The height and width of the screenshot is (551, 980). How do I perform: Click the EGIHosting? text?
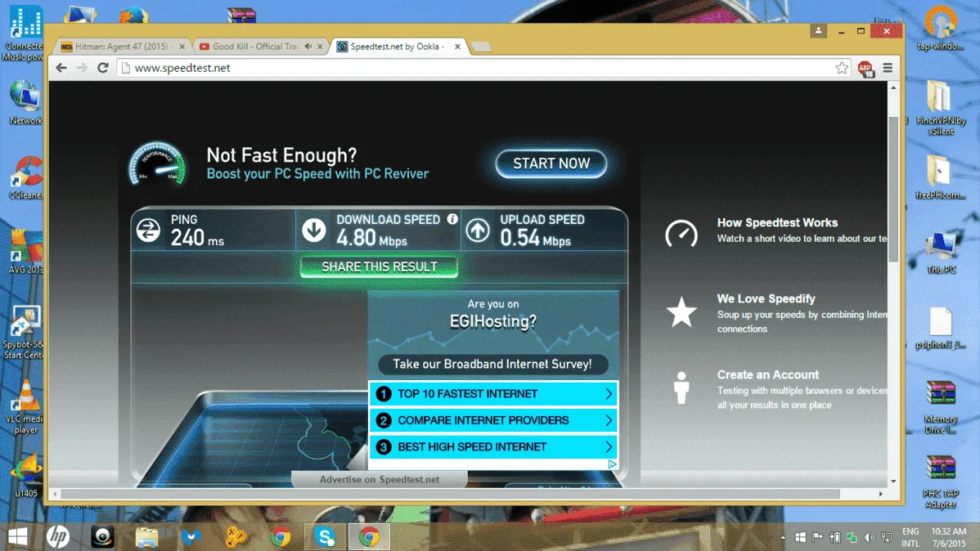pos(493,321)
